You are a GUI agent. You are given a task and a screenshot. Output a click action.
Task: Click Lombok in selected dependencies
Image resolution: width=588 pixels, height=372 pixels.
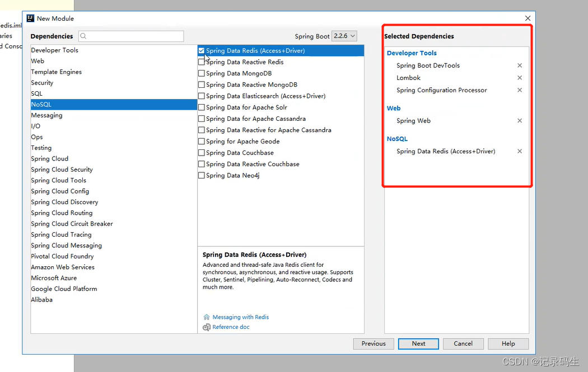pos(408,78)
